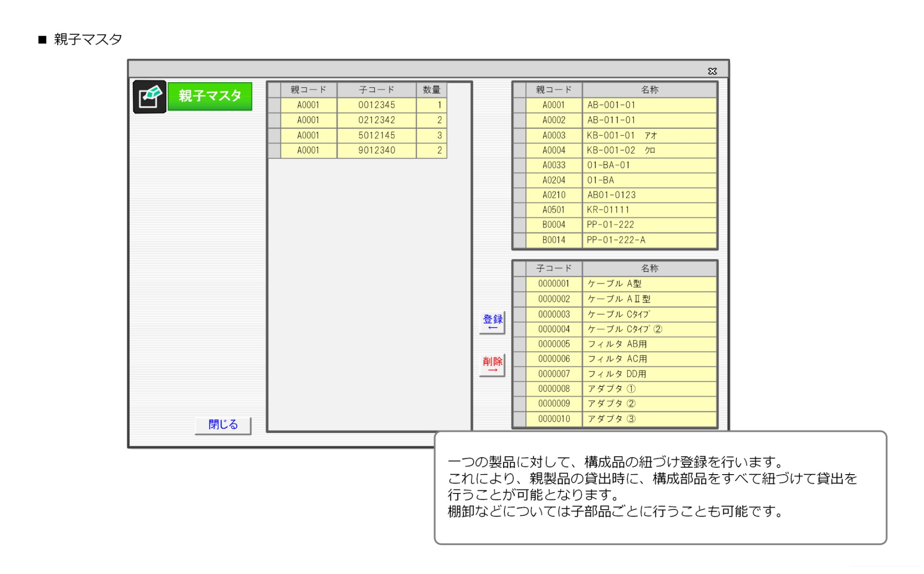
Task: Click the green 親子マスタ title label
Action: click(x=210, y=96)
